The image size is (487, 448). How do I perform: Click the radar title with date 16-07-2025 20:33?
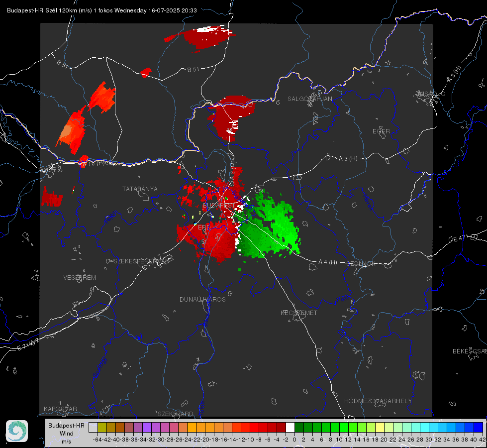point(102,10)
